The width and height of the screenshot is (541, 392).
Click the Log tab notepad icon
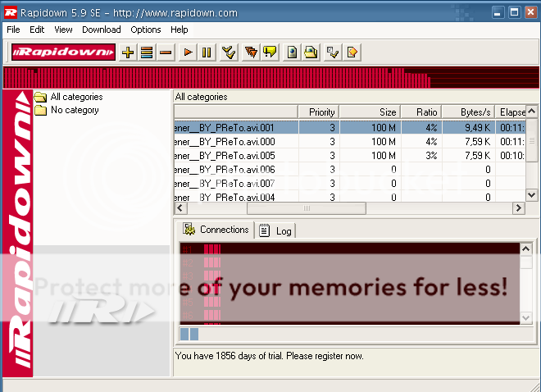pos(264,230)
